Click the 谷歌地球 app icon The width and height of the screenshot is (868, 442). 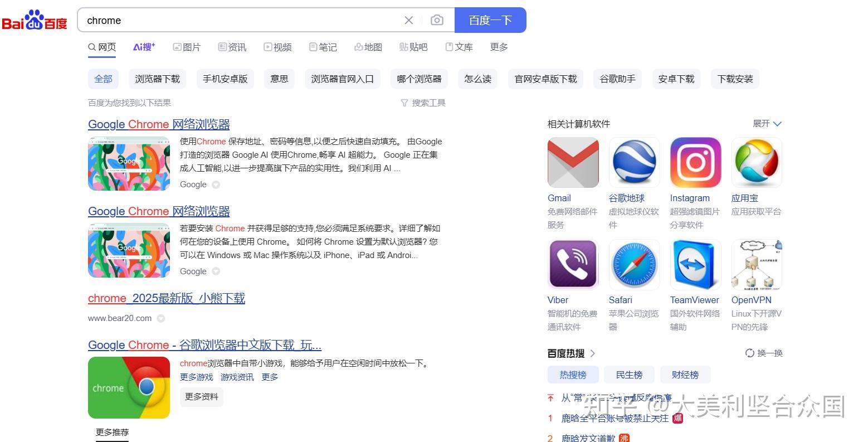[x=635, y=162]
